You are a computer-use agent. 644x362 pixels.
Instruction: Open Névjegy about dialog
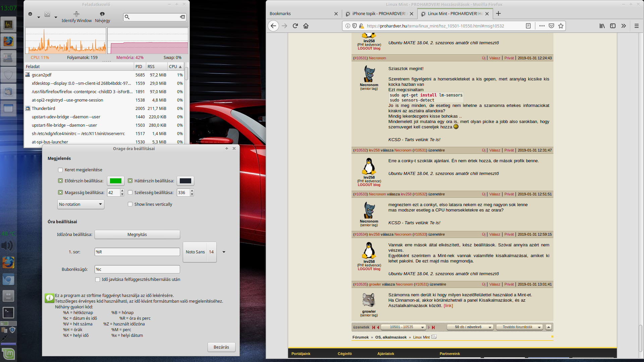(102, 17)
